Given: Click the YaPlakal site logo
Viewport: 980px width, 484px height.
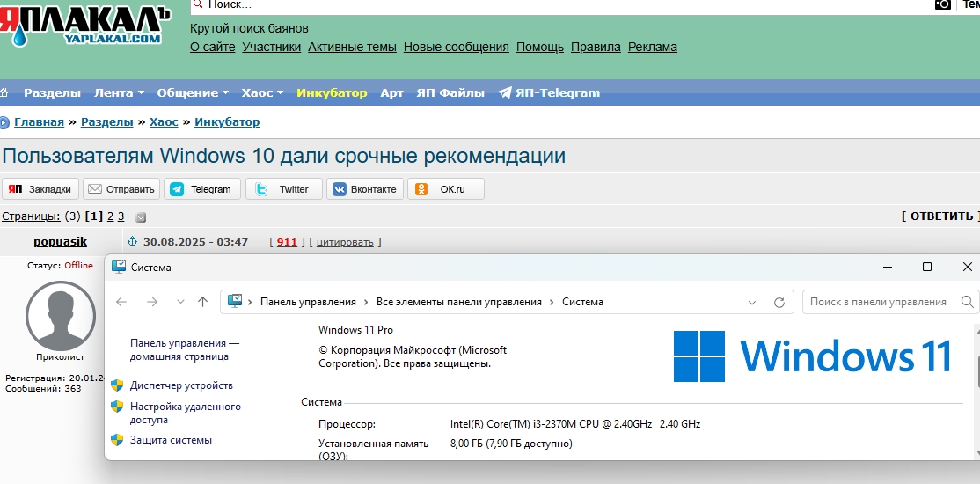Looking at the screenshot, I should (84, 25).
